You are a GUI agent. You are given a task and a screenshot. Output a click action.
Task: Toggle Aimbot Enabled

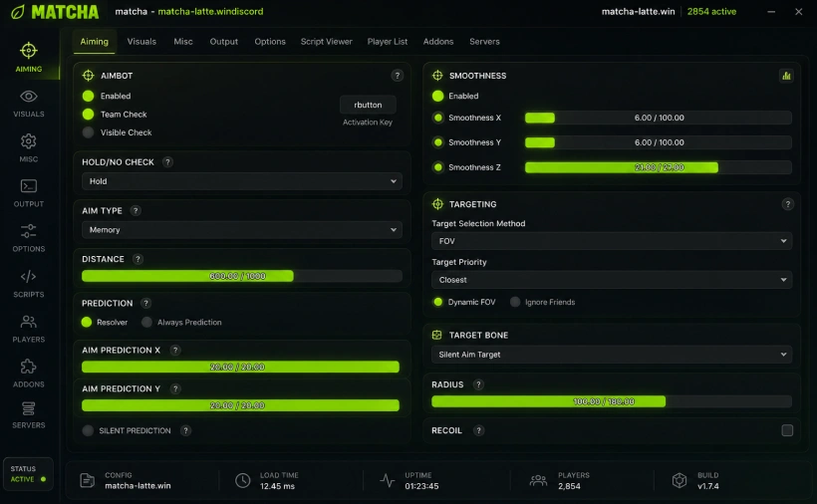[x=88, y=96]
